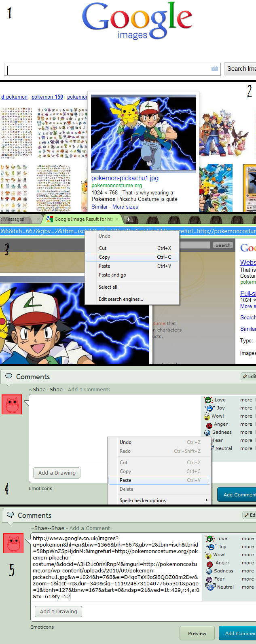Choose Copy in Chrome address bar context menu
The image size is (256, 644).
132,257
